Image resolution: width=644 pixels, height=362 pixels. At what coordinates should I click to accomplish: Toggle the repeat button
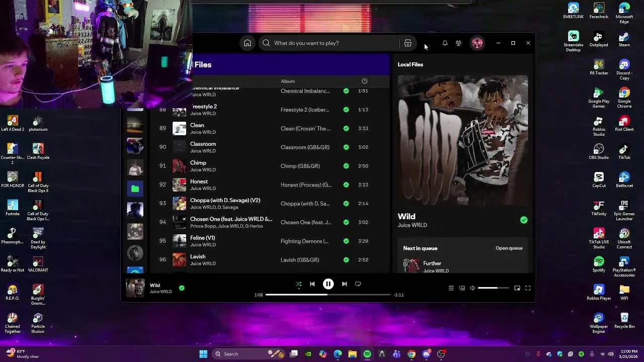pos(358,284)
